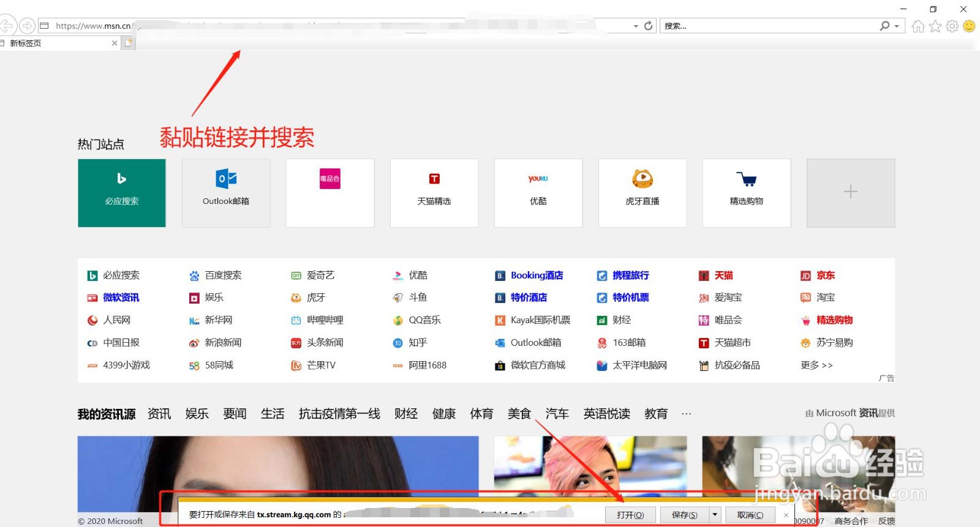Click the 商务合作 footer link
Viewport: 980px width, 527px height.
[851, 521]
